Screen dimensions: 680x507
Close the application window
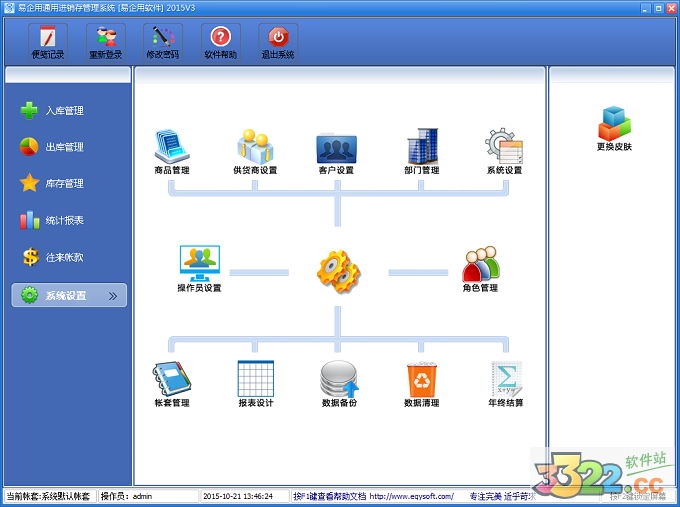(671, 8)
